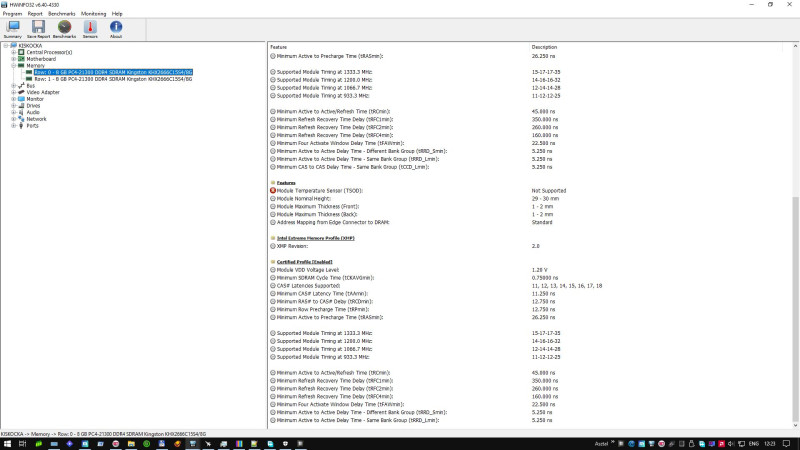
Task: Click the Save Report floppy icon
Action: (38, 29)
